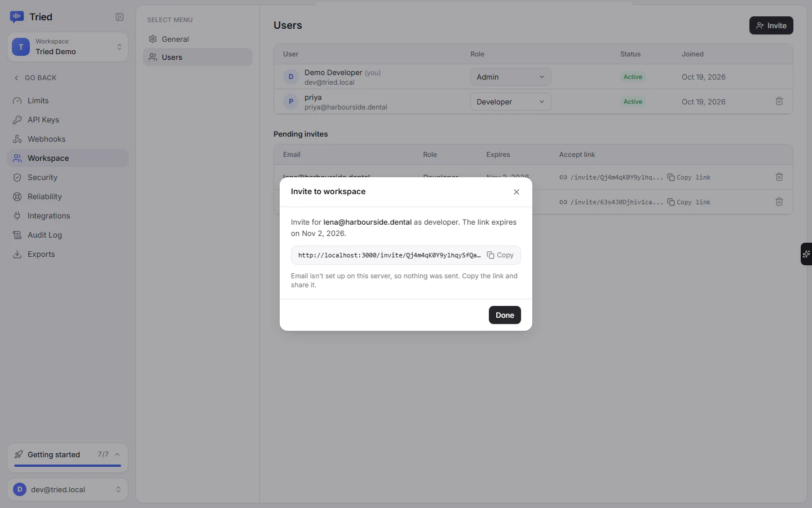Click the General gear icon
Viewport: 812px width, 508px height.
[153, 39]
